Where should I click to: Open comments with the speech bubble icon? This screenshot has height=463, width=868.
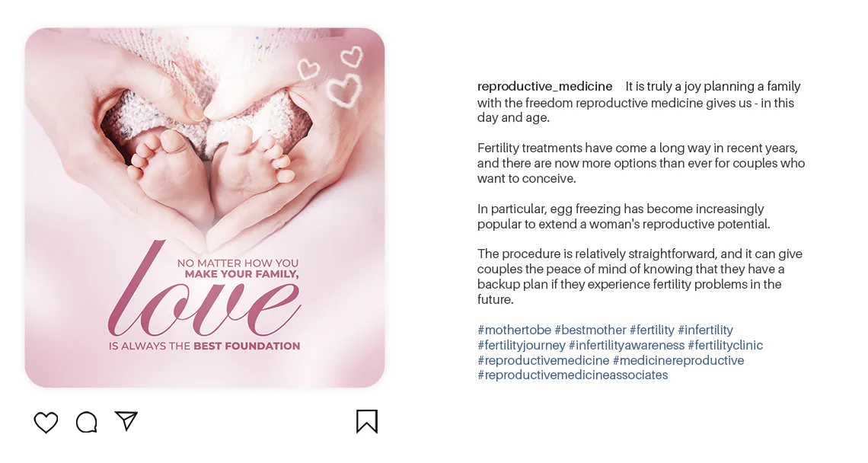point(86,422)
